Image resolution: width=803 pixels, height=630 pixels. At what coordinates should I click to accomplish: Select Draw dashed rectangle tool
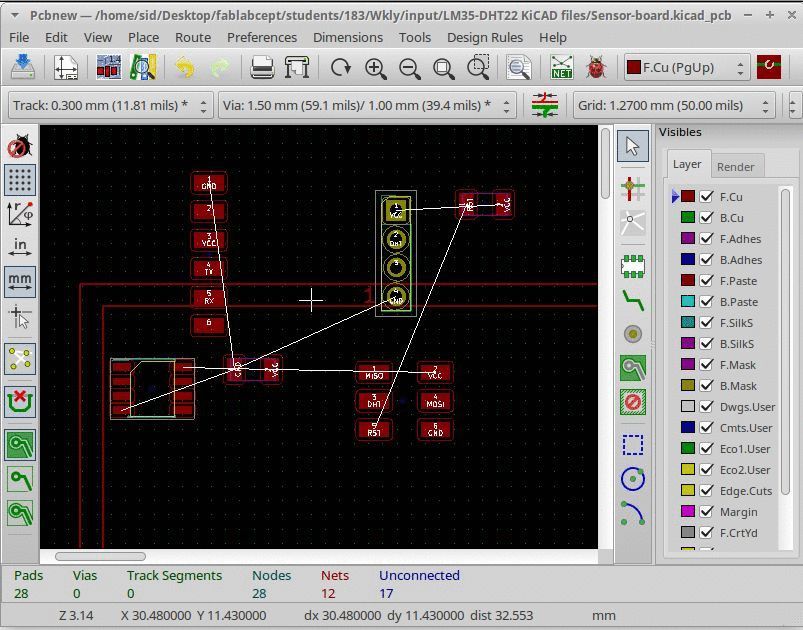click(633, 445)
